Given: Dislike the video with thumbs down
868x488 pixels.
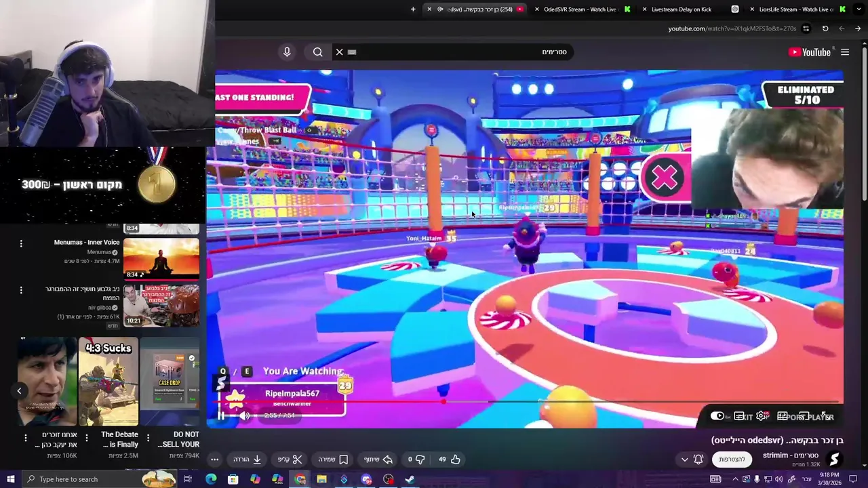Looking at the screenshot, I should pos(415,459).
